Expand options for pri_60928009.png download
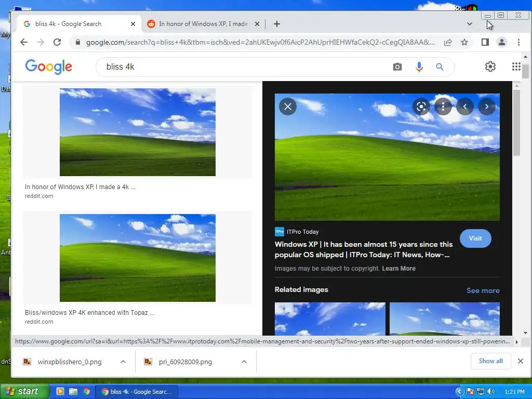The image size is (532, 399). [x=244, y=362]
